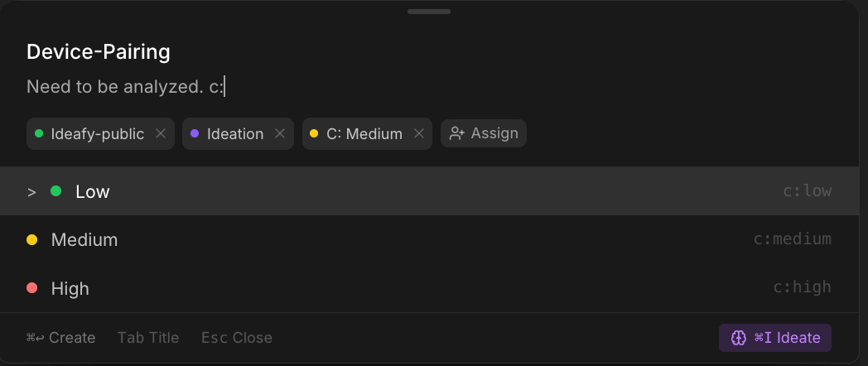Click the Tab Title hint
The width and height of the screenshot is (868, 366).
point(148,338)
